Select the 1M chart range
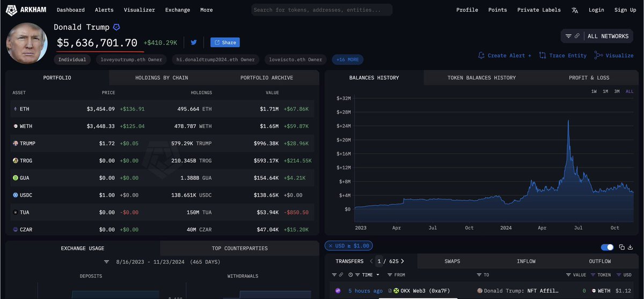This screenshot has width=644, height=299. [x=605, y=91]
